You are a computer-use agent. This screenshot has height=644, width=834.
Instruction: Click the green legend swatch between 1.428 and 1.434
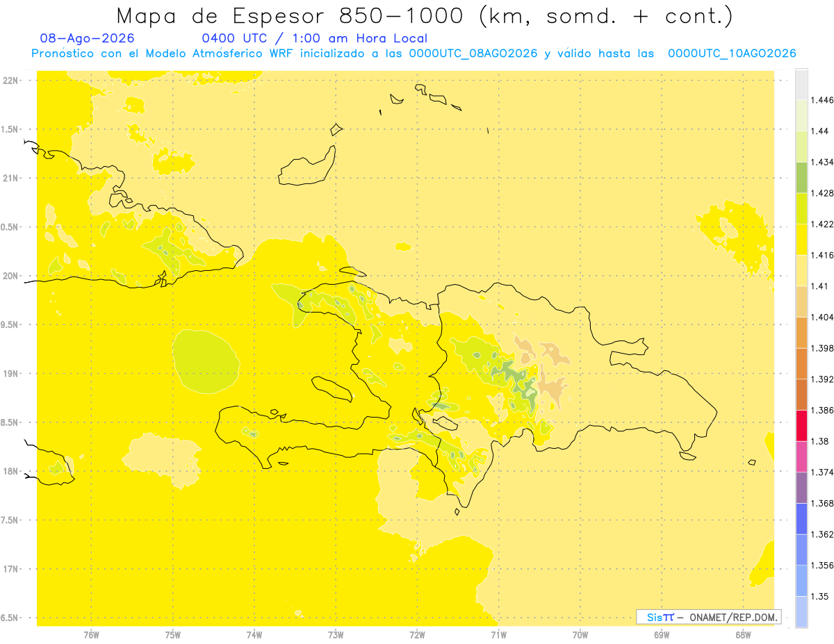tap(801, 177)
